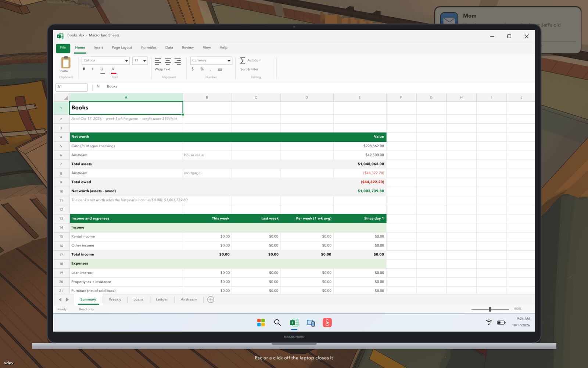The image size is (588, 368).
Task: Adjust the zoom slider handle
Action: pos(490,309)
